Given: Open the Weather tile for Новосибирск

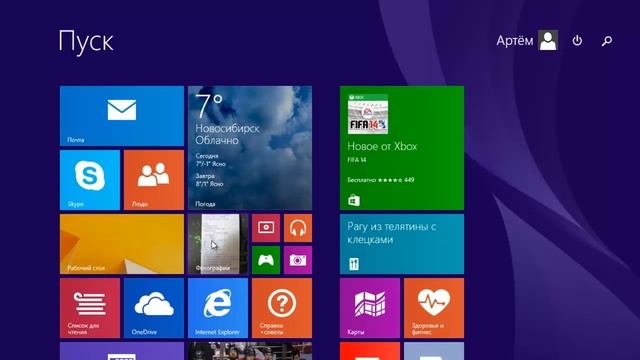Looking at the screenshot, I should click(x=250, y=148).
